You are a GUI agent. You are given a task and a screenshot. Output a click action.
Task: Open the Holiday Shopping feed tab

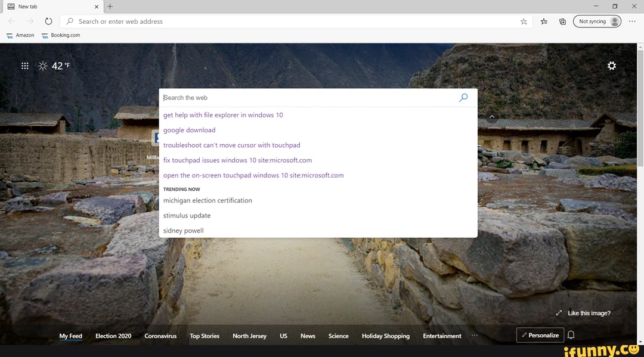click(x=385, y=336)
